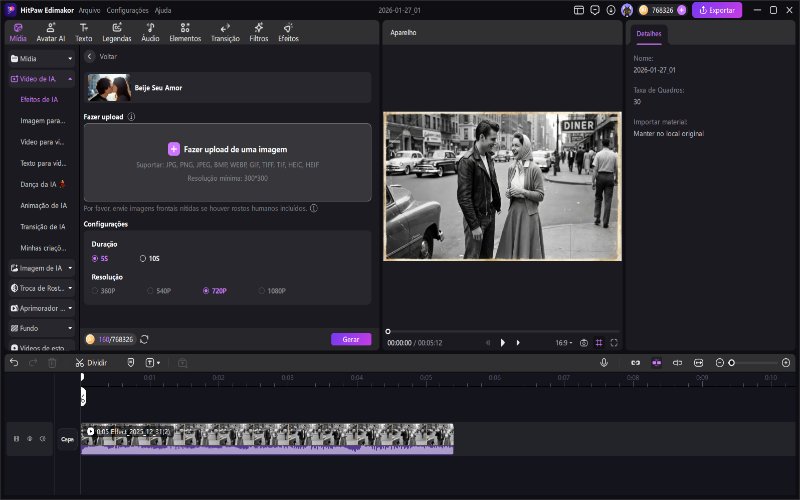Click the purple Gerar button
800x500 pixels.
point(350,340)
